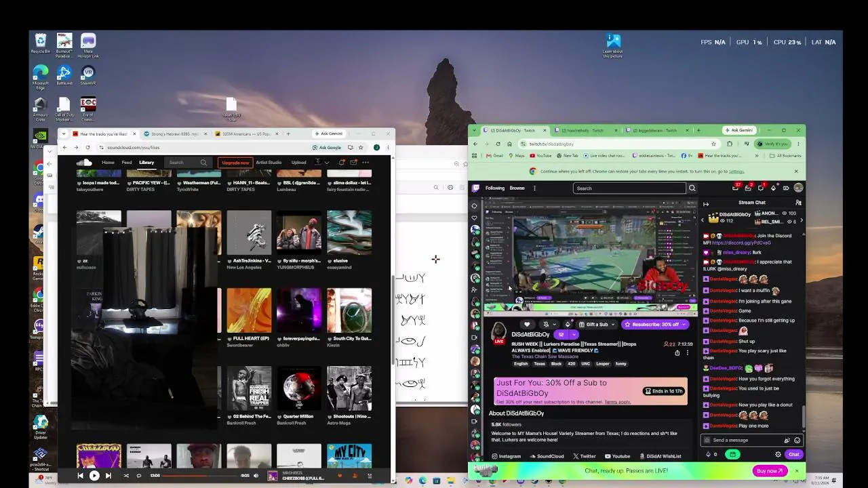Click the SoundCloud logo in the header

84,163
